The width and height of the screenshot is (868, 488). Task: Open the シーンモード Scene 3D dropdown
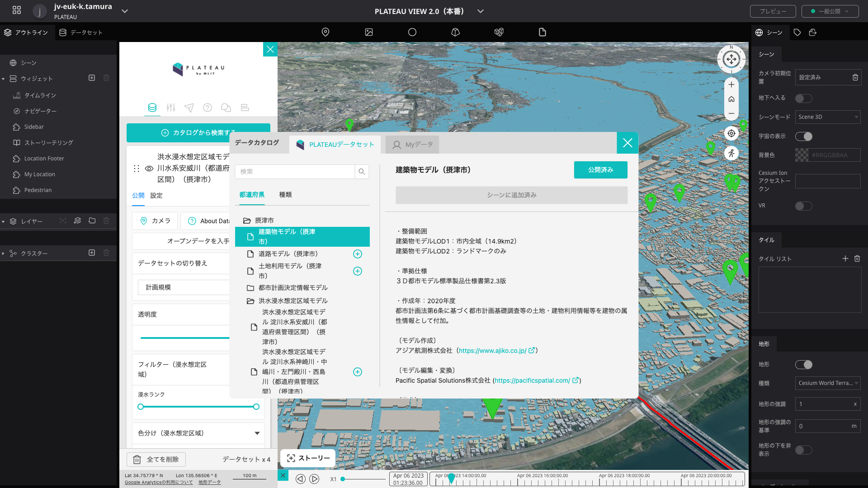tap(828, 117)
